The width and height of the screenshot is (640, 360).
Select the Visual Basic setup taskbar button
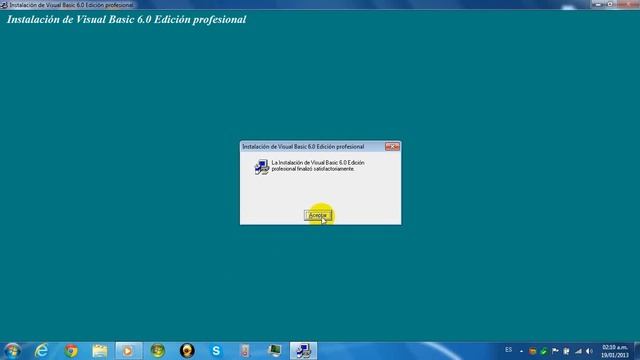point(303,351)
